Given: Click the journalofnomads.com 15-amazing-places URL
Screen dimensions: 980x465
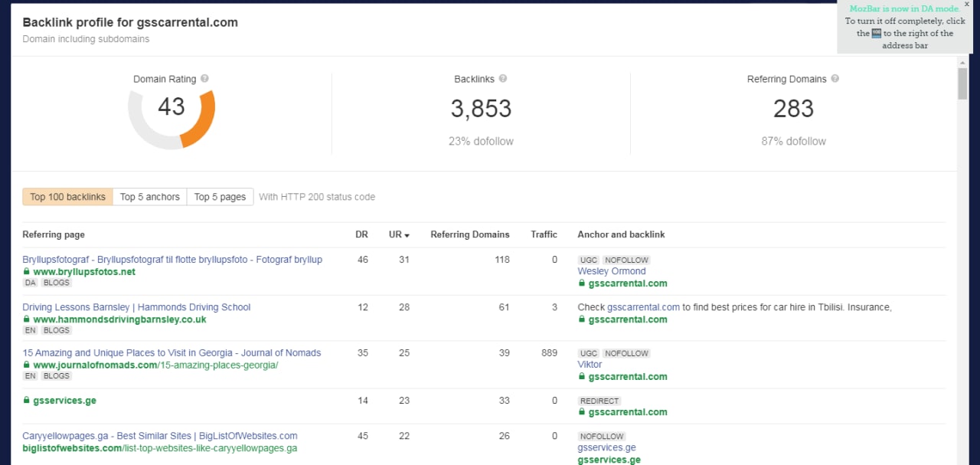Looking at the screenshot, I should point(155,365).
